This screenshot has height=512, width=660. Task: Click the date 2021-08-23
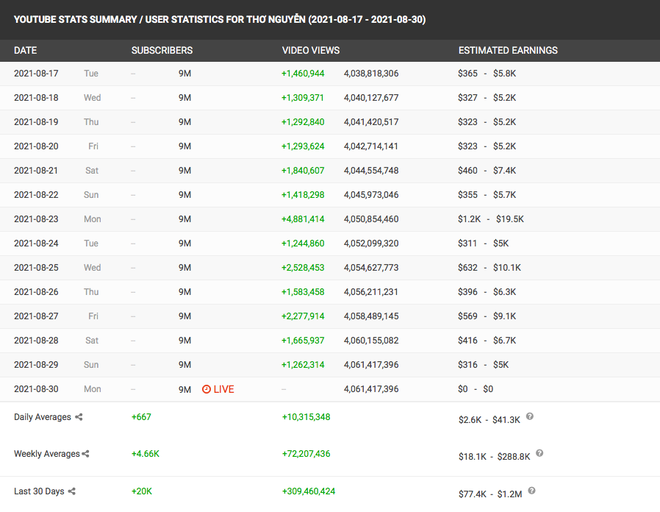36,219
